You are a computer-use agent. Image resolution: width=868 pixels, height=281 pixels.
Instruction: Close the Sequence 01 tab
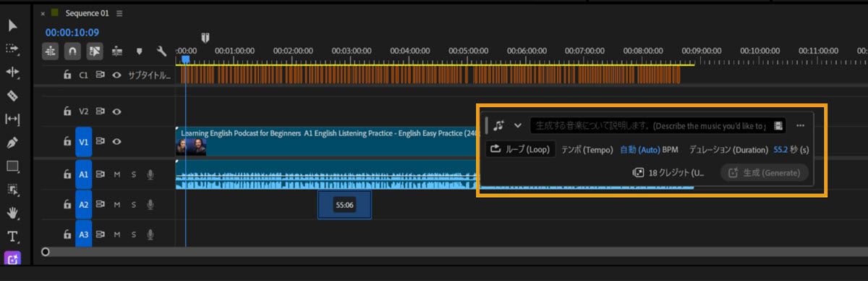pyautogui.click(x=43, y=14)
